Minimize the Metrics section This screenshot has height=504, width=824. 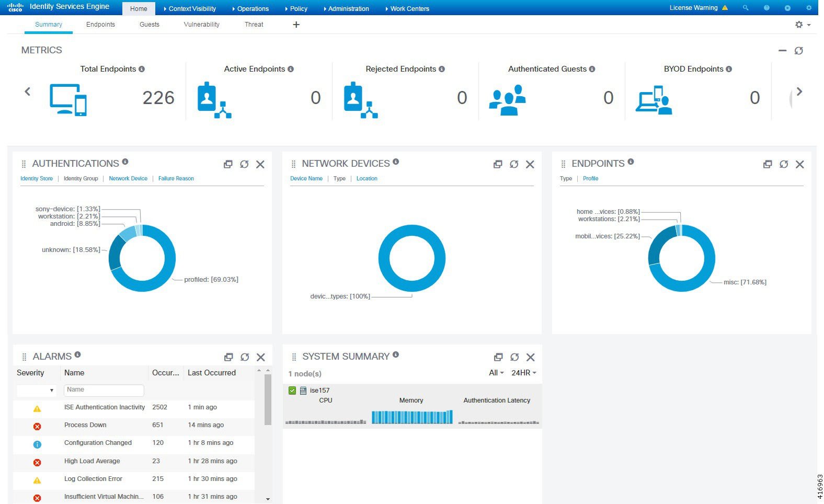pos(782,51)
